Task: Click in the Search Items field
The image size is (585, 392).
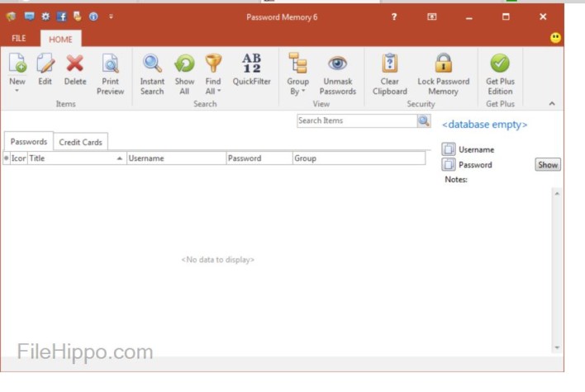Action: coord(357,120)
